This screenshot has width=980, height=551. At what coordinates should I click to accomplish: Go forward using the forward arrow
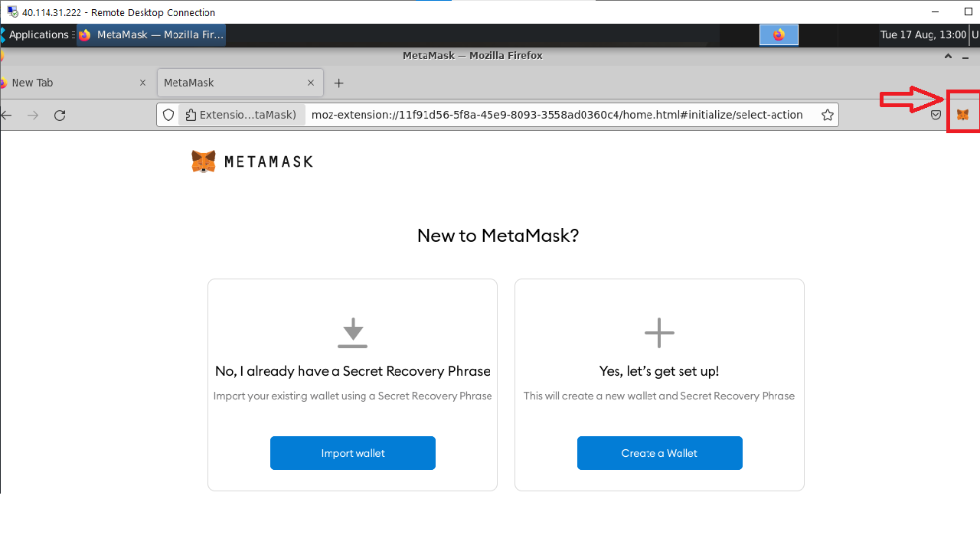[33, 115]
